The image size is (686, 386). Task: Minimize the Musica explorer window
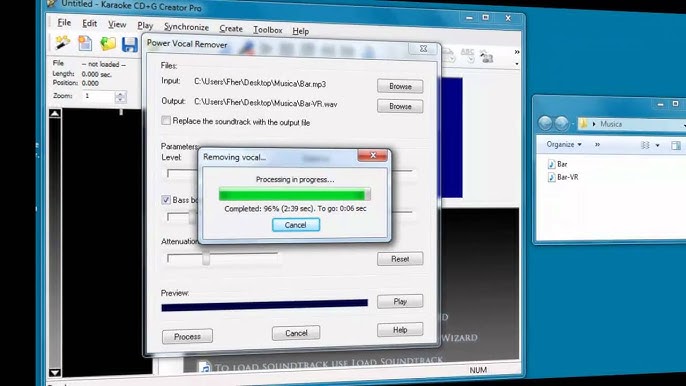(661, 104)
